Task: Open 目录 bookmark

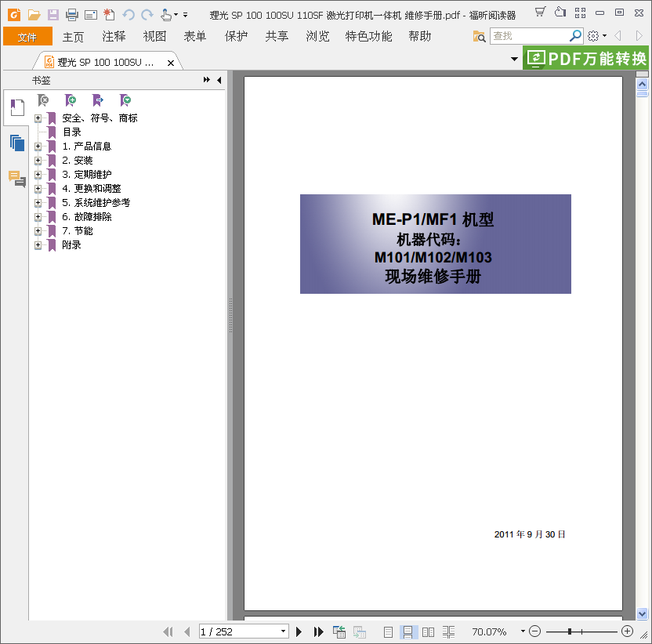Action: [72, 132]
